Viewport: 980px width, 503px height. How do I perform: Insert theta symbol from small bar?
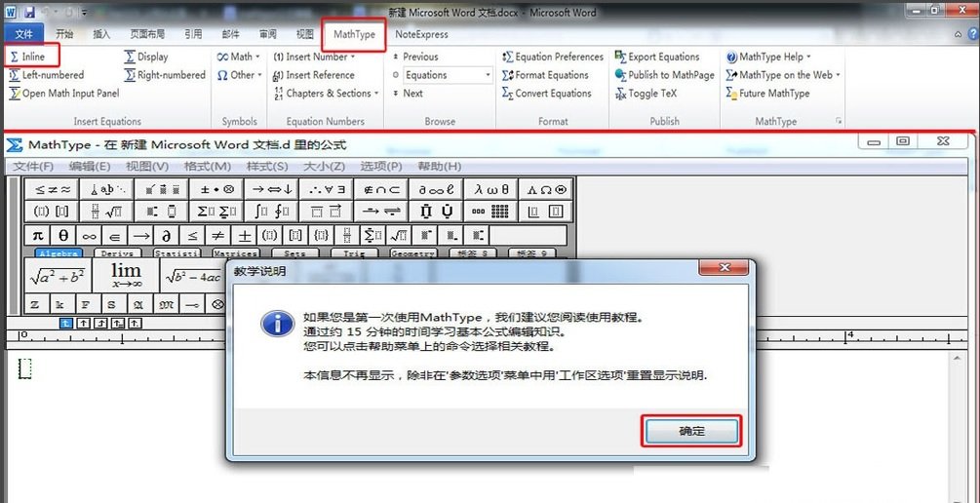[x=63, y=235]
